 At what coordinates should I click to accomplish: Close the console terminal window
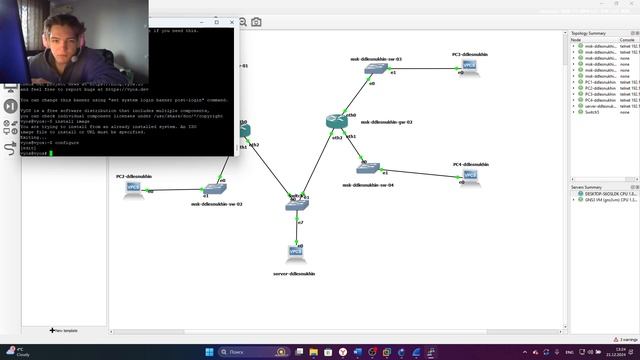click(x=232, y=22)
